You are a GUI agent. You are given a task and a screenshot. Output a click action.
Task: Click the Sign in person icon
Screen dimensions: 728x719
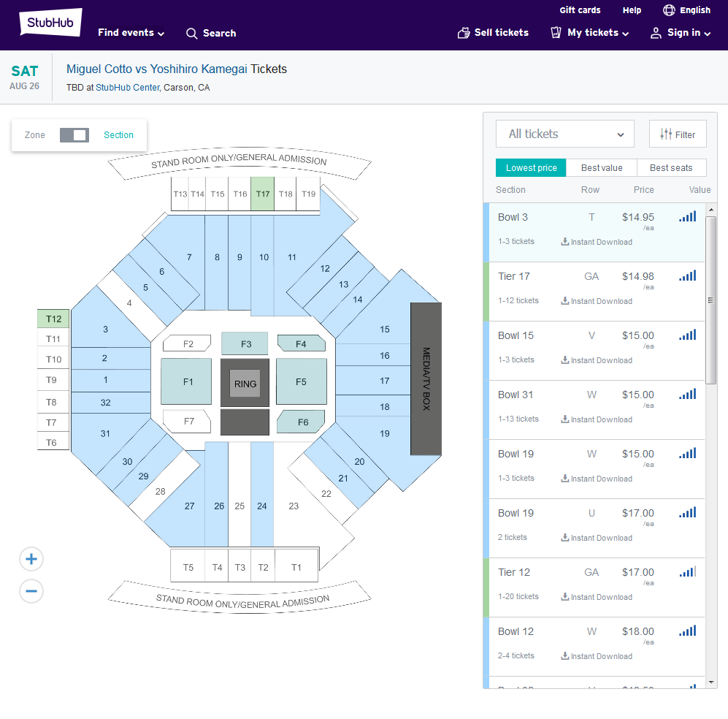[656, 33]
